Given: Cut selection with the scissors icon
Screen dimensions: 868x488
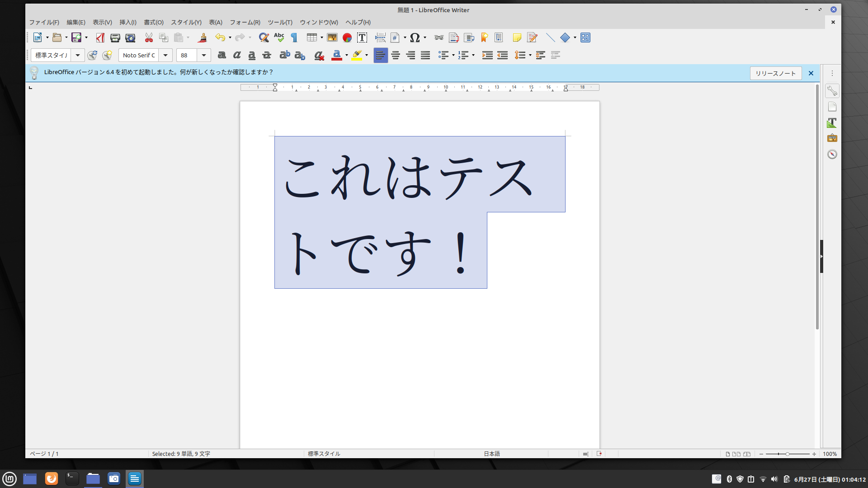Looking at the screenshot, I should [149, 38].
